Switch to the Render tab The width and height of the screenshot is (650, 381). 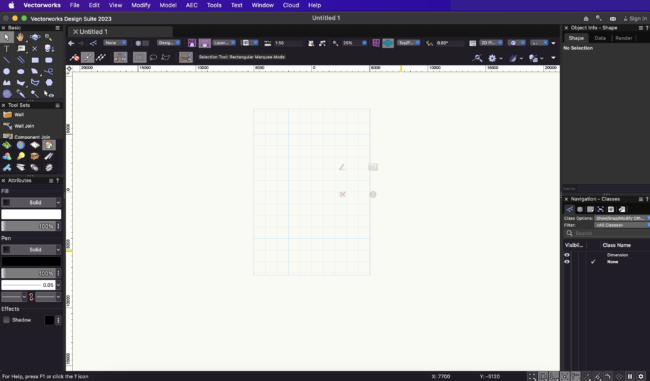pyautogui.click(x=623, y=38)
